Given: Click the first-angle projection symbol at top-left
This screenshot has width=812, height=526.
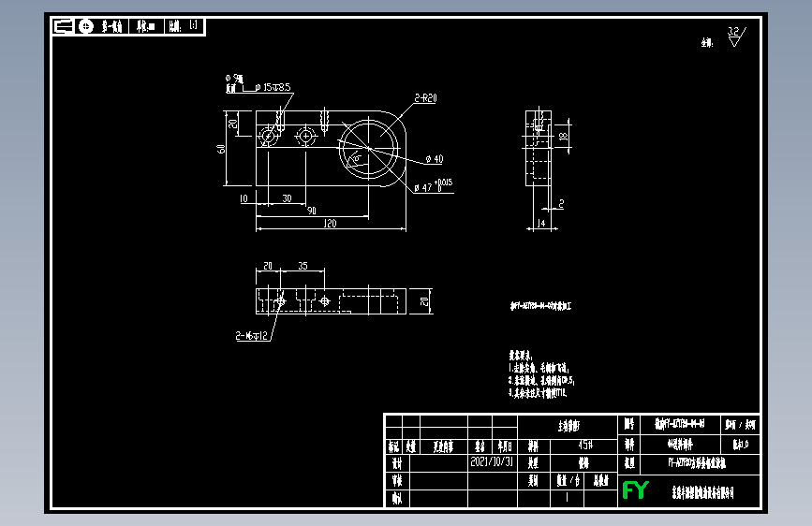Looking at the screenshot, I should [x=74, y=26].
